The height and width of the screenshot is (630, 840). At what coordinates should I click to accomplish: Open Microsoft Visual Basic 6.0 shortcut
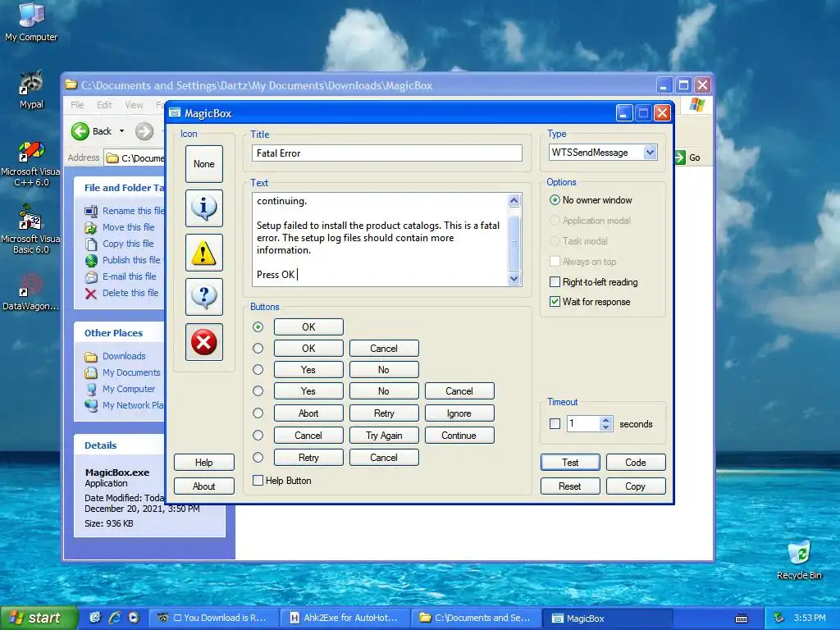[x=31, y=231]
